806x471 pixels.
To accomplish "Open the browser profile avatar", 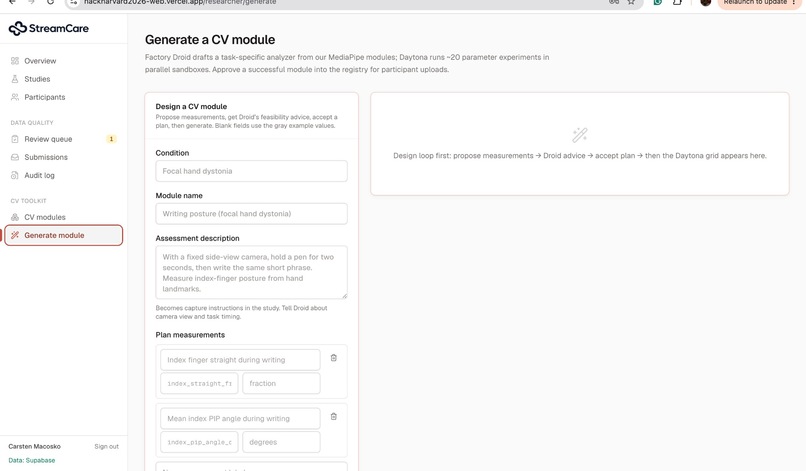I will pos(706,2).
